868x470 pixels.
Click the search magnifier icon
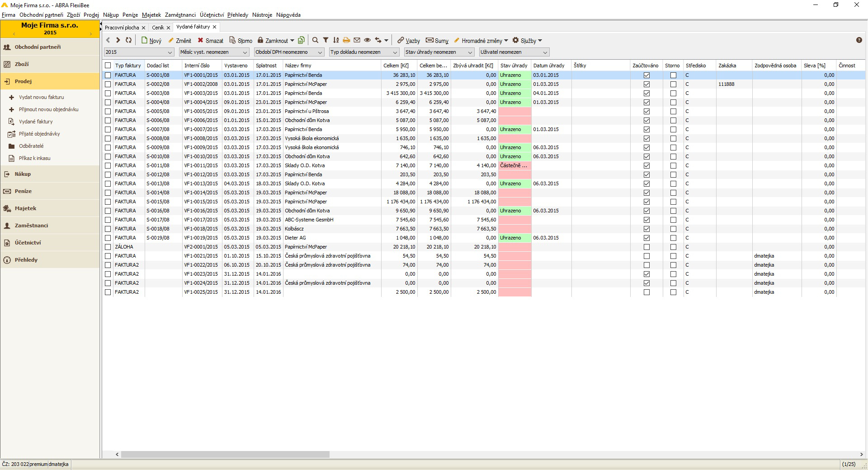pyautogui.click(x=315, y=40)
